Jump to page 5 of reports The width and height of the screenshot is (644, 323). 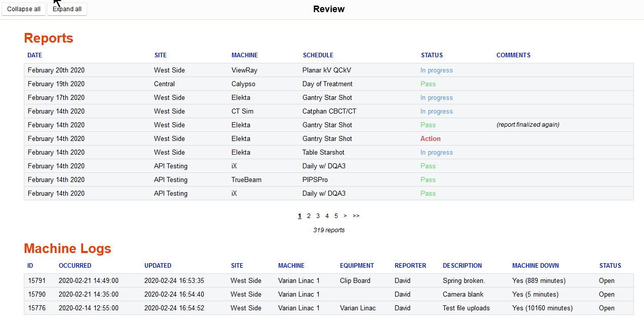pos(336,216)
